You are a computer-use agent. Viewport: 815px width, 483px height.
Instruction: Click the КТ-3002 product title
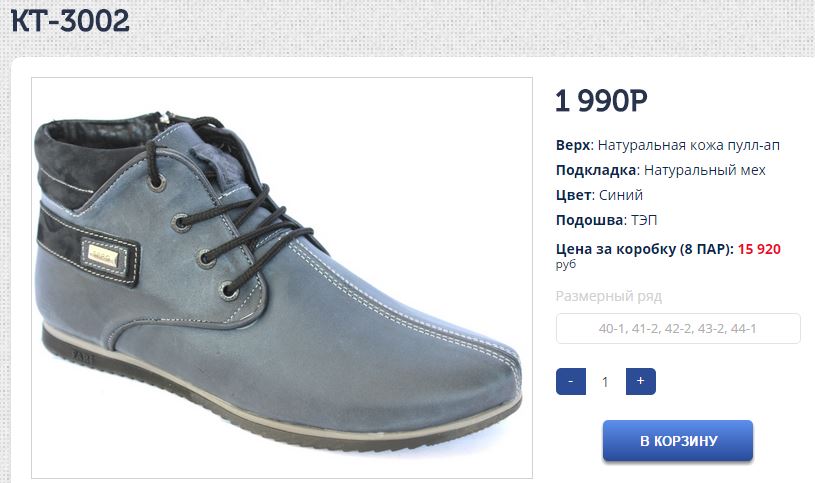(70, 21)
